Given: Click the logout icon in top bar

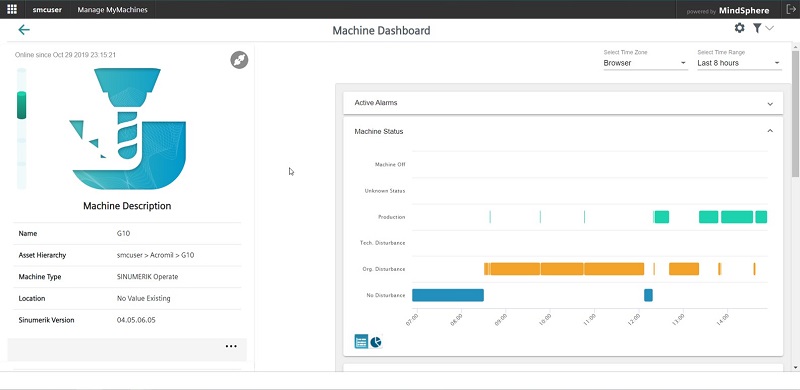Looking at the screenshot, I should 791,9.
